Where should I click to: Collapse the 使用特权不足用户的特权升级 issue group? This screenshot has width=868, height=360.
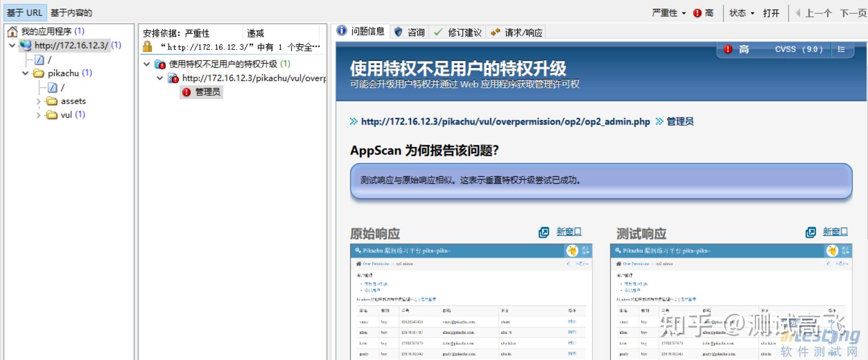147,64
